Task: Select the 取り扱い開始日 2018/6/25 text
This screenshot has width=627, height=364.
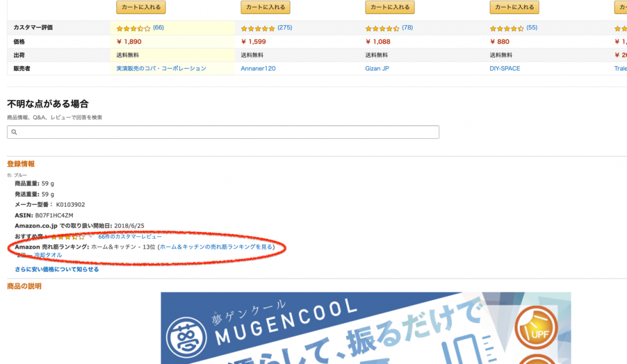Action: tap(80, 226)
